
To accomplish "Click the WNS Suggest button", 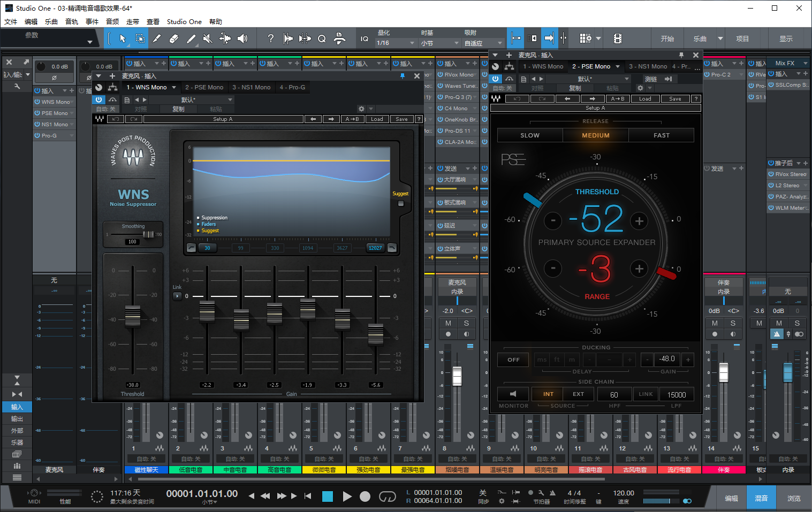I will click(x=401, y=203).
